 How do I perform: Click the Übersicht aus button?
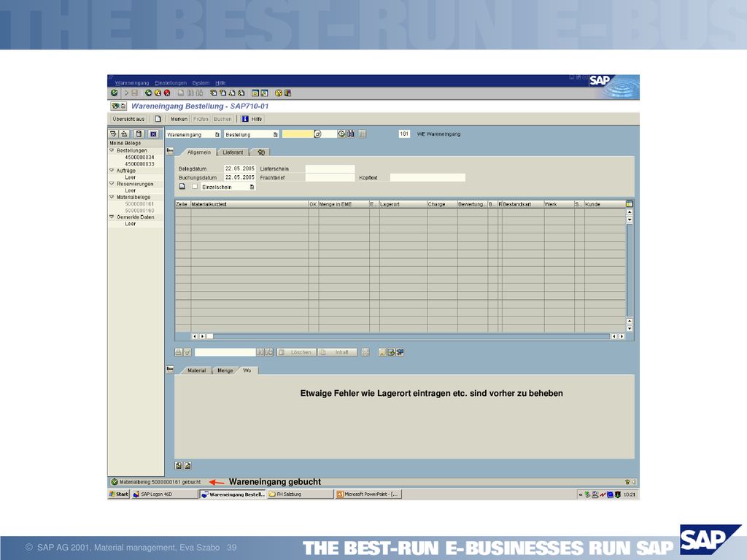(128, 119)
